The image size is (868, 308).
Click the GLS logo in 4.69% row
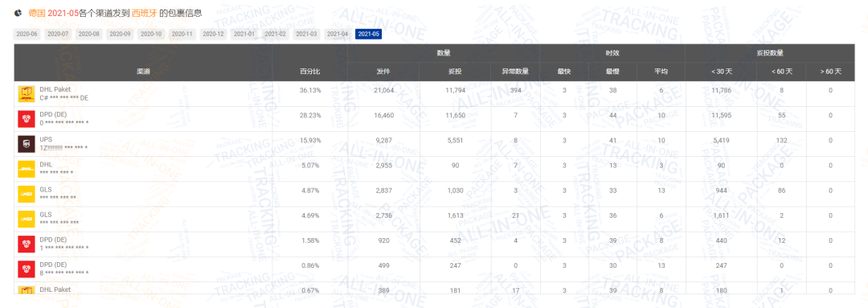pos(27,219)
